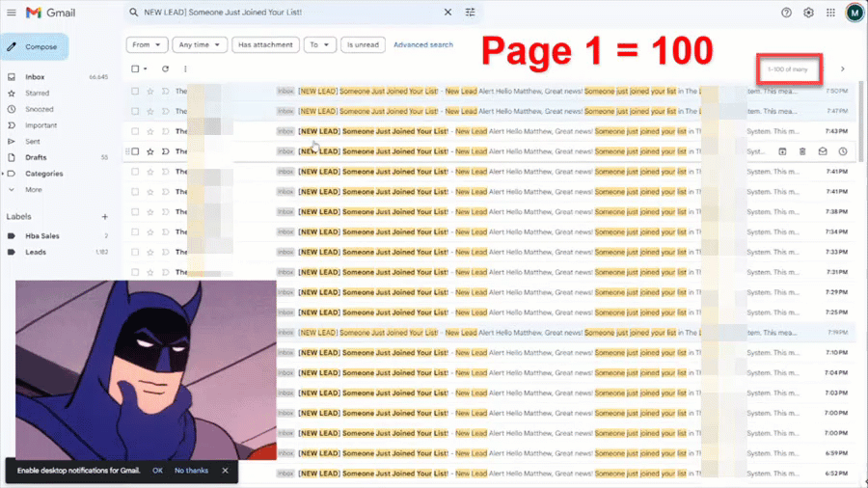This screenshot has height=488, width=868.
Task: Create new label with plus icon
Action: (104, 217)
